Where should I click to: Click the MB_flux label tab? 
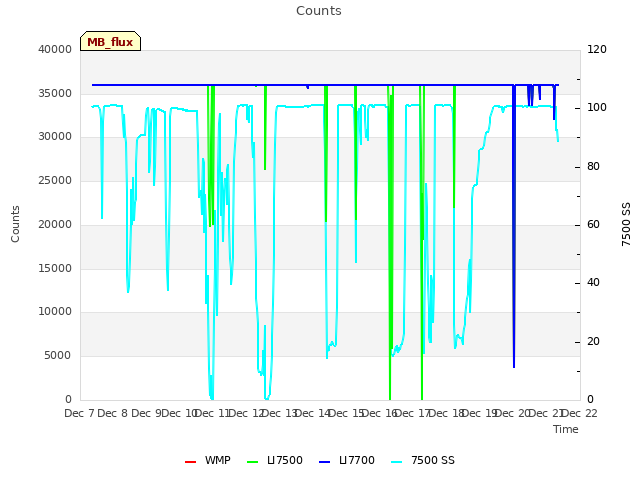coord(110,41)
